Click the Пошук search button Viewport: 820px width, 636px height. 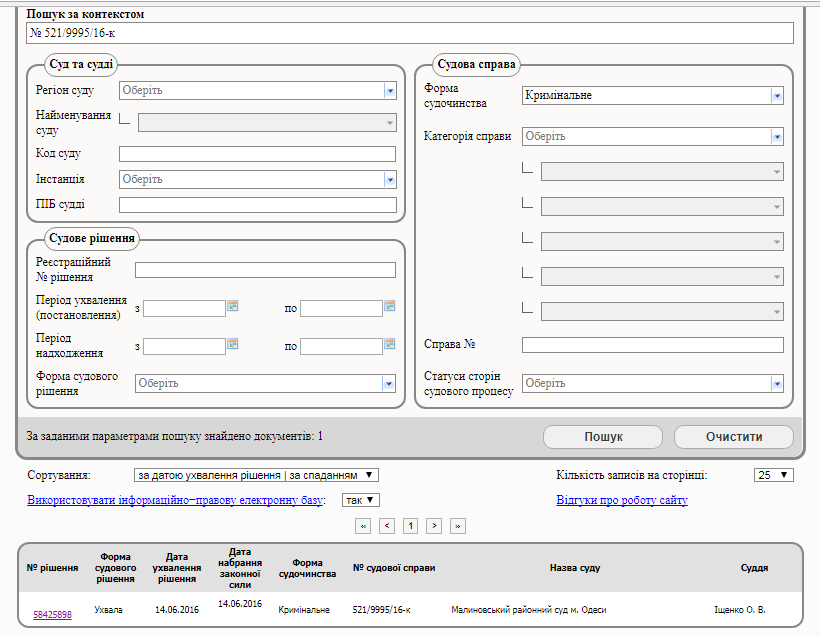[x=603, y=437]
